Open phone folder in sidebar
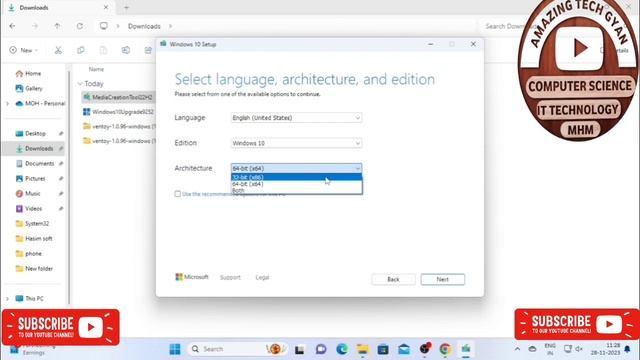Screen dimensions: 640x360 click(29, 253)
